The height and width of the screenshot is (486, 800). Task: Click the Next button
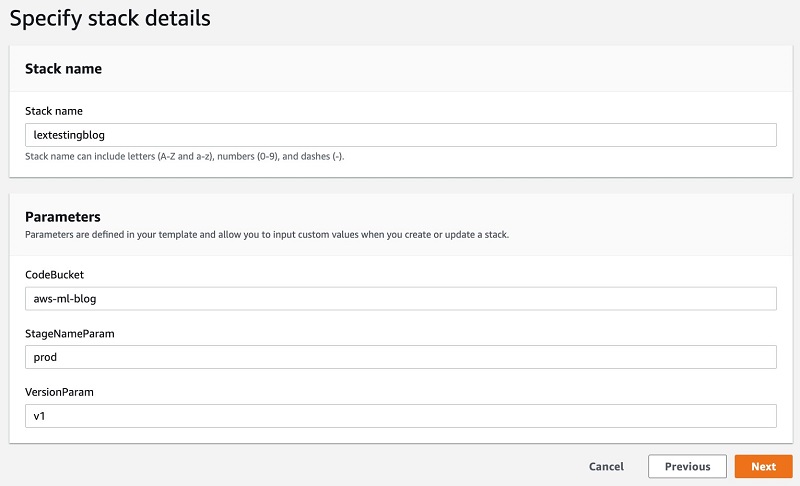(763, 466)
